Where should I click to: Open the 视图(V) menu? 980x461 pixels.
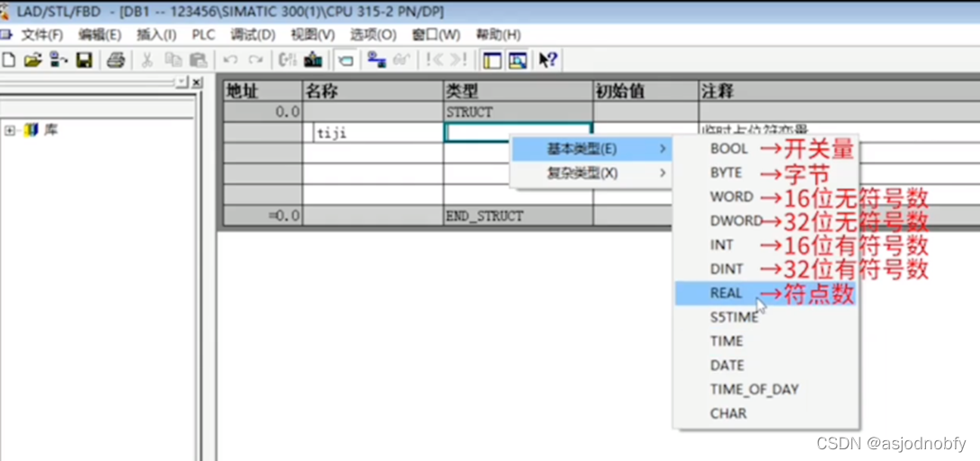(x=313, y=34)
